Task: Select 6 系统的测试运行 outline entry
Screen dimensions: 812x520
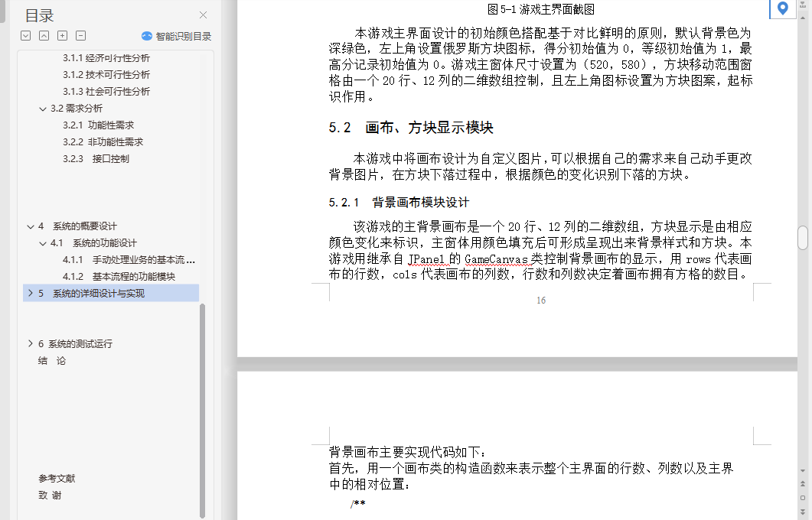Action: (x=75, y=343)
